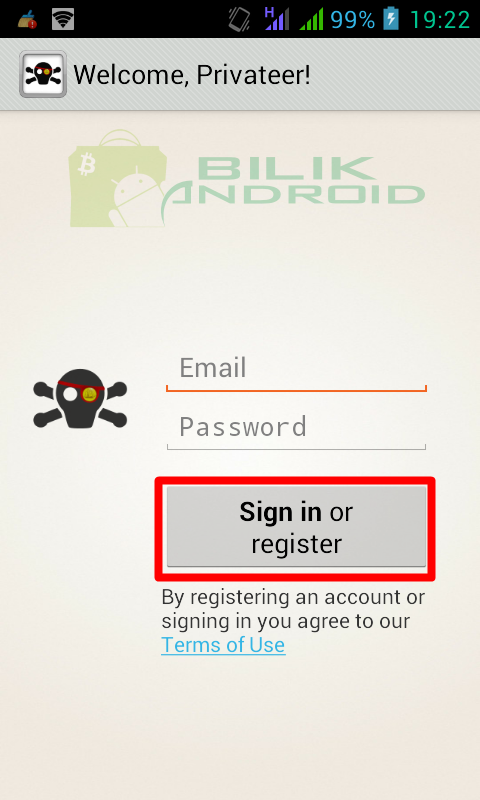Tap the large pirate skull and crossbones
Screen dimensions: 480x800
pos(80,399)
